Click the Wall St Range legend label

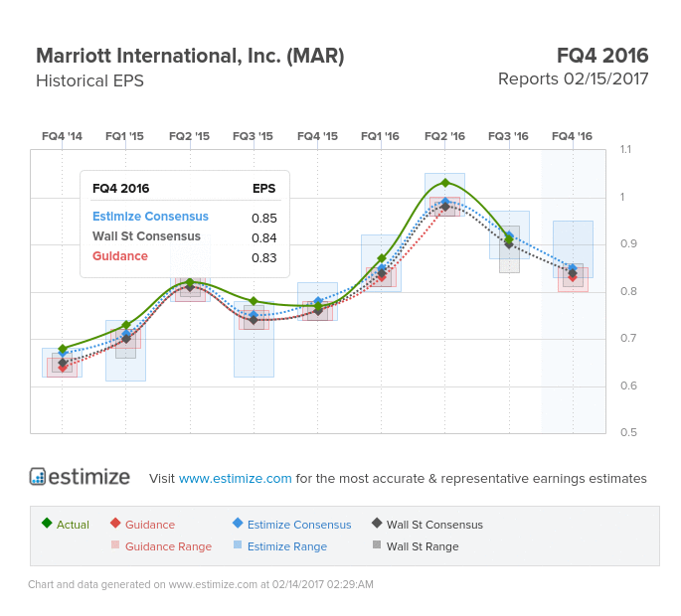423,546
